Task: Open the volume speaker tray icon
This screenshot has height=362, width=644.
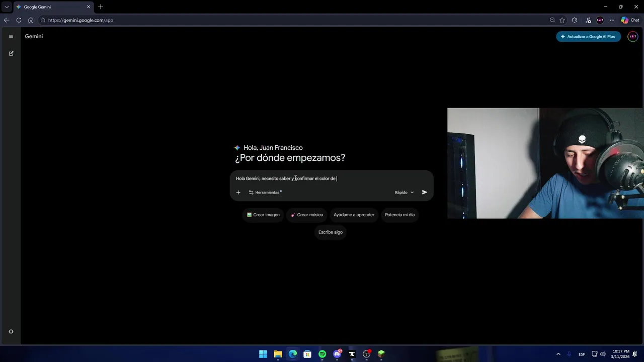Action: [603, 354]
